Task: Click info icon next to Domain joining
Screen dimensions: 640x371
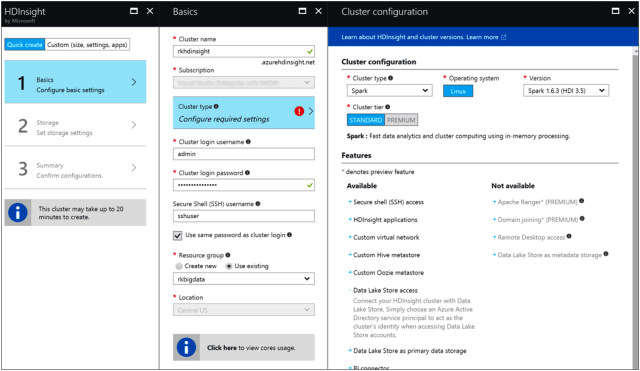Action: point(582,219)
